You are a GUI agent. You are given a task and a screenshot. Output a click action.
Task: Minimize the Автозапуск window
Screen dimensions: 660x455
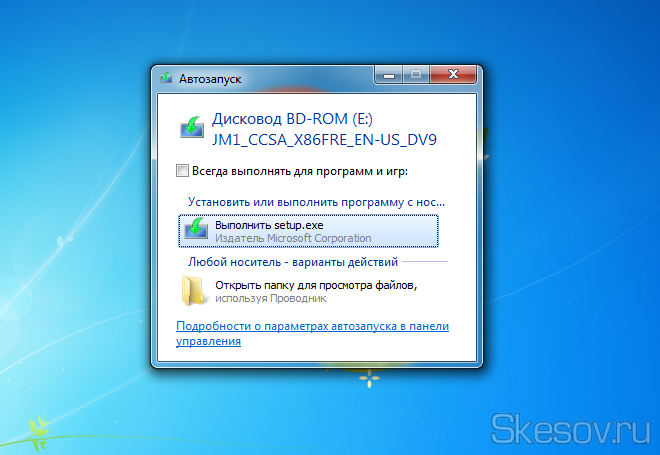[389, 74]
